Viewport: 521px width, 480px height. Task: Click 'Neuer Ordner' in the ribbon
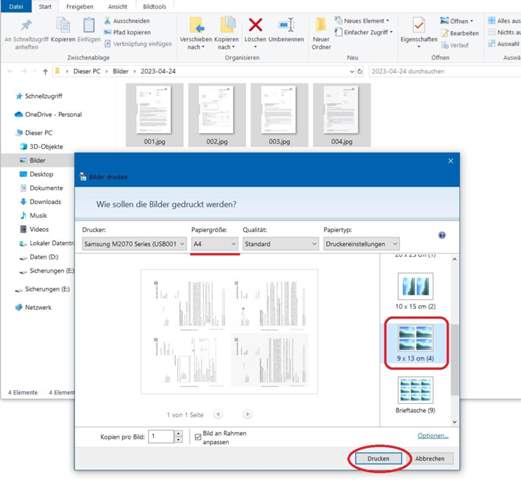[321, 33]
